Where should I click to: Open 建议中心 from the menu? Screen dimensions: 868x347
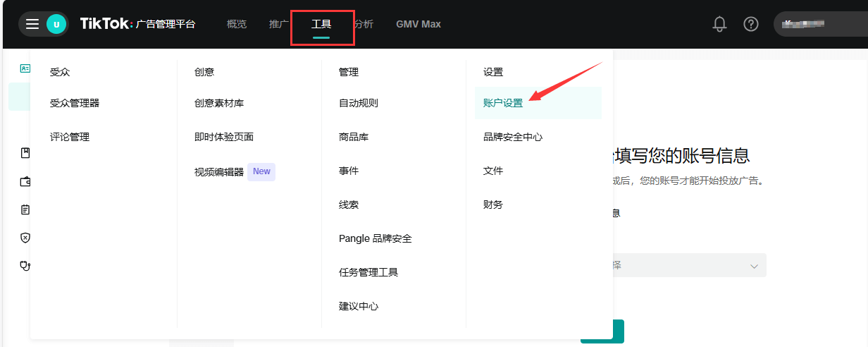point(359,306)
